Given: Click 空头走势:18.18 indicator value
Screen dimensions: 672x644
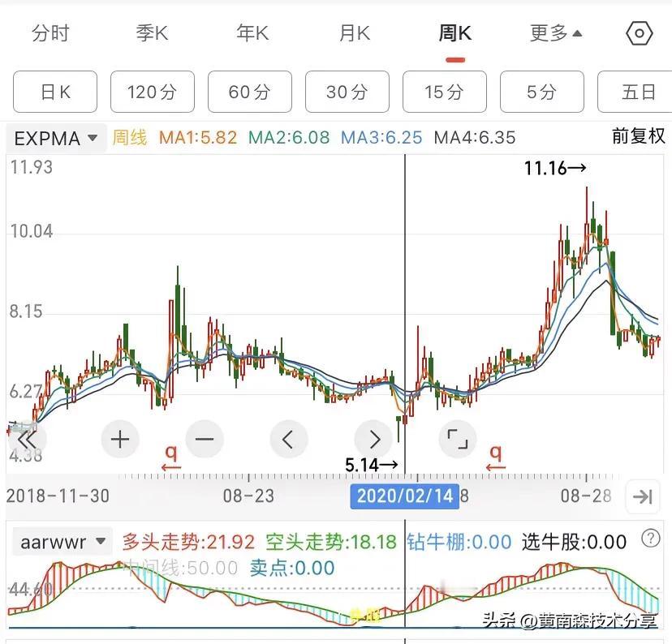Looking at the screenshot, I should click(331, 542).
